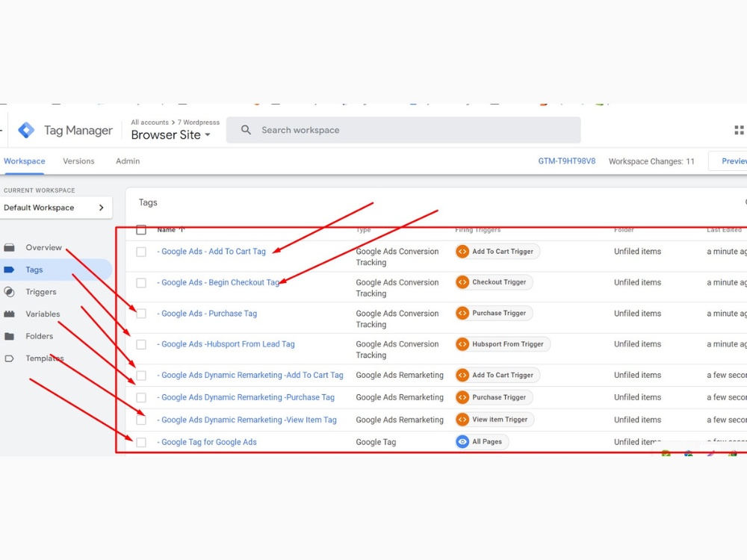Open the Google Tag for Google Ads link
This screenshot has width=747, height=560.
(207, 442)
